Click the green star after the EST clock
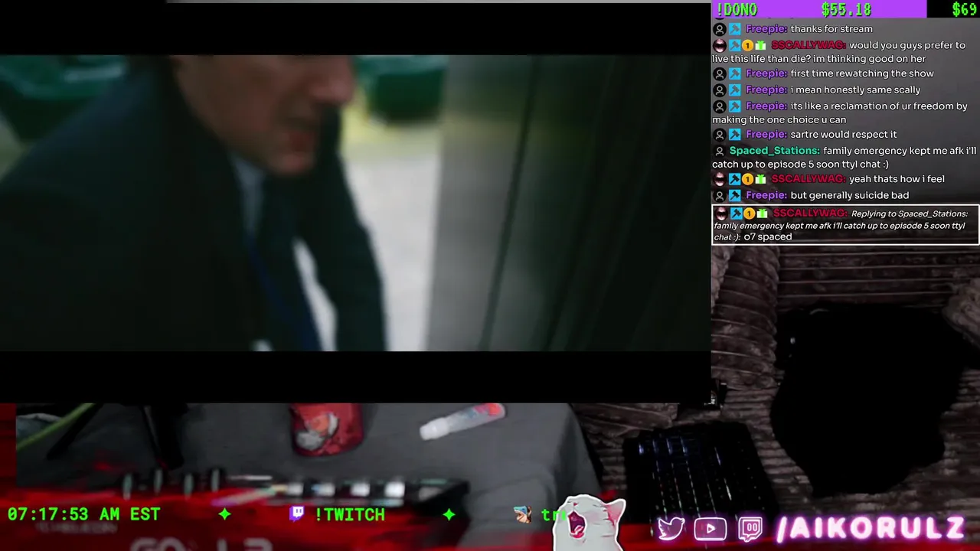Image resolution: width=980 pixels, height=551 pixels. tap(224, 514)
